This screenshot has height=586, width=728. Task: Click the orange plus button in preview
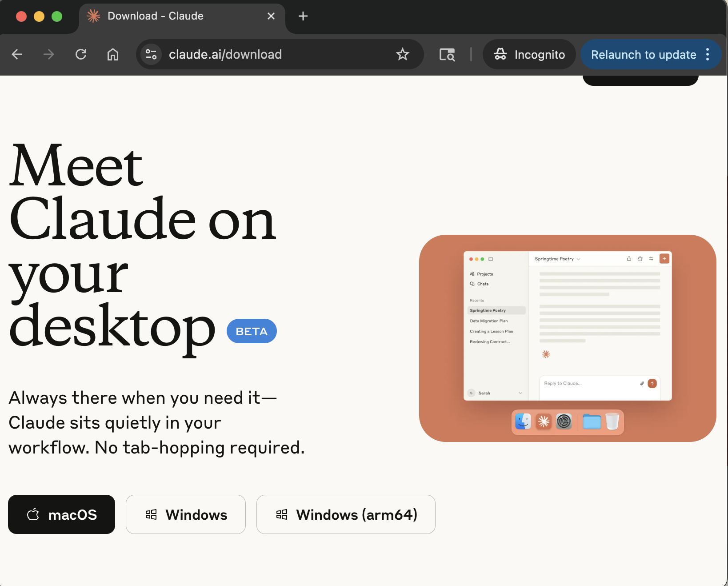coord(664,258)
